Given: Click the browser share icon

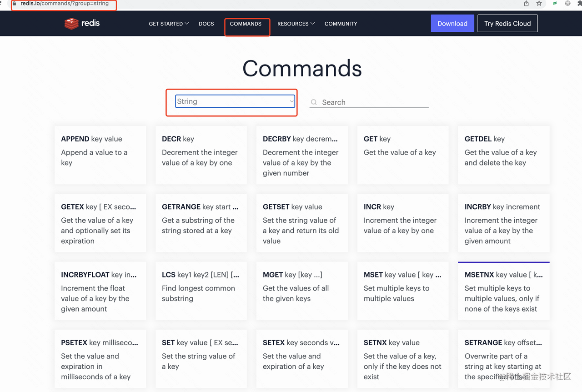Looking at the screenshot, I should [x=526, y=3].
